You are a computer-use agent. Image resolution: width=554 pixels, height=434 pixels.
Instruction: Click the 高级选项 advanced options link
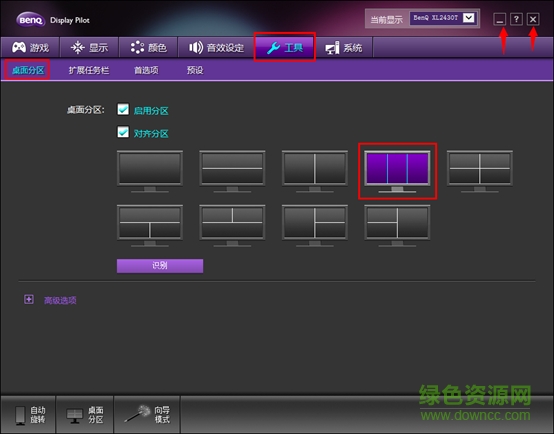pos(60,300)
